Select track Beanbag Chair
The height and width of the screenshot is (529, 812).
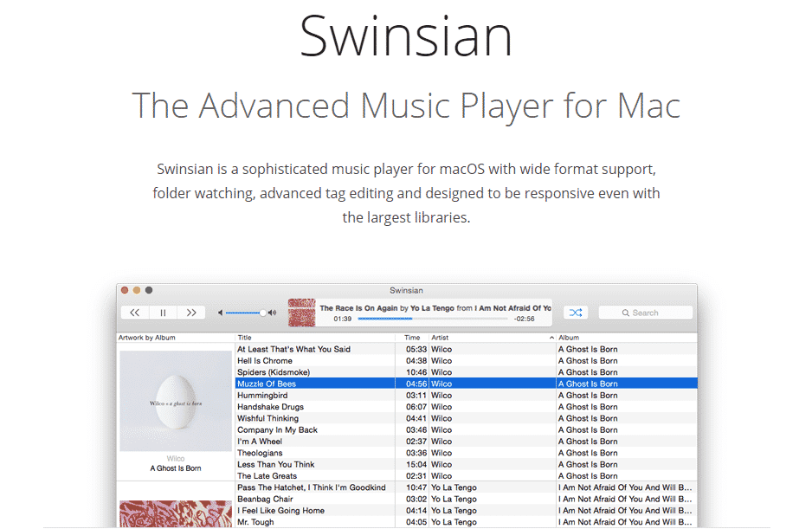click(x=466, y=499)
